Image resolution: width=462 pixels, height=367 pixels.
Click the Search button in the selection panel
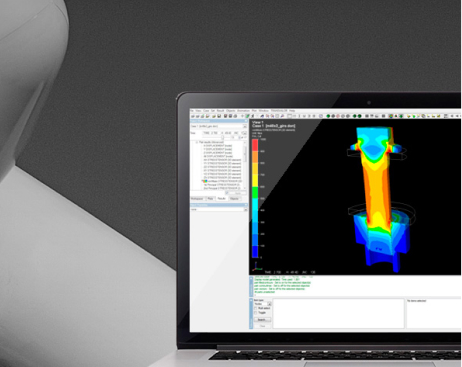click(262, 320)
